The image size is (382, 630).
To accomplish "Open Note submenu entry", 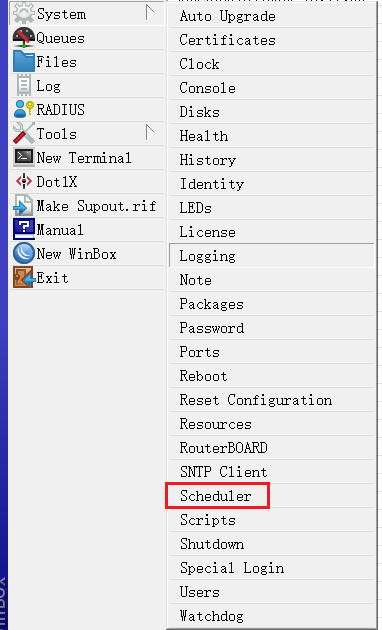I will click(272, 280).
